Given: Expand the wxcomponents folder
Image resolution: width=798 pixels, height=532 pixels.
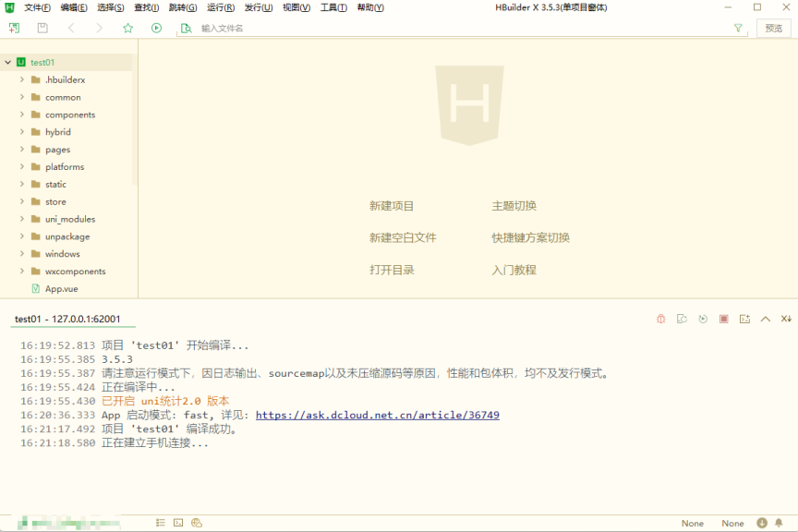Looking at the screenshot, I should 22,271.
